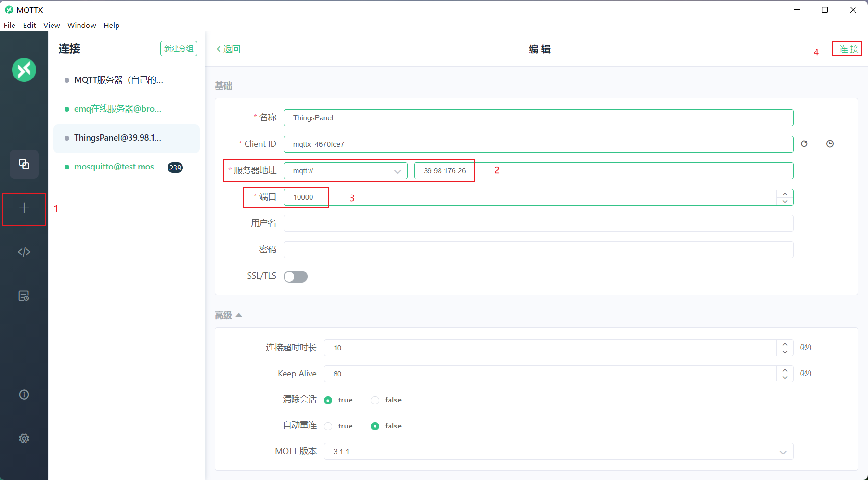Increase the 端口 value with up arrow

coord(785,194)
